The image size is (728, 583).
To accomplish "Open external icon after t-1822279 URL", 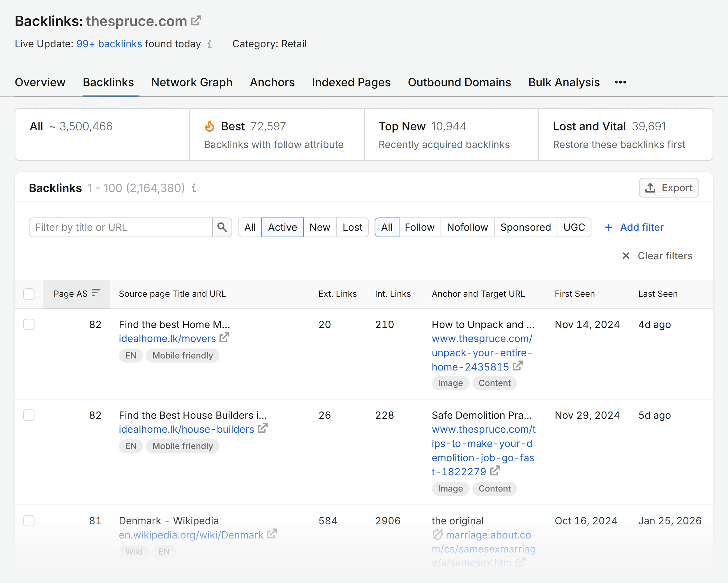I will 495,471.
